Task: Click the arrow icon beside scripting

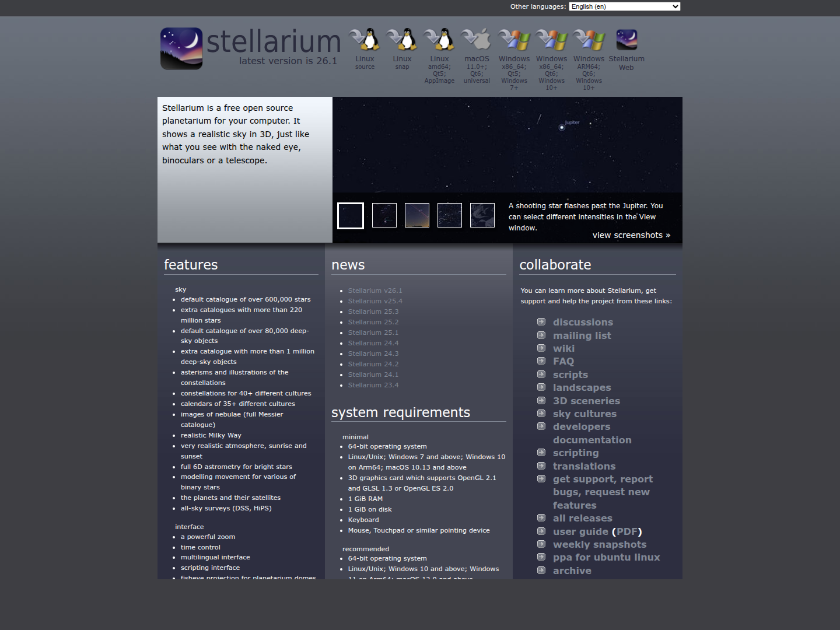Action: click(x=541, y=453)
